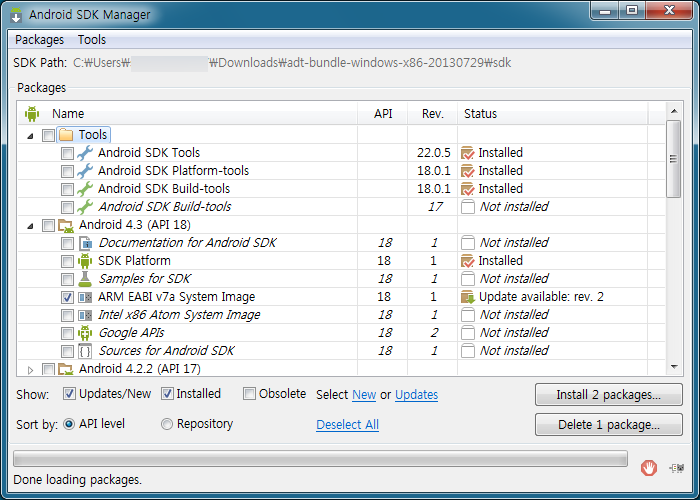
Task: Click the Deselect All link
Action: coord(347,424)
